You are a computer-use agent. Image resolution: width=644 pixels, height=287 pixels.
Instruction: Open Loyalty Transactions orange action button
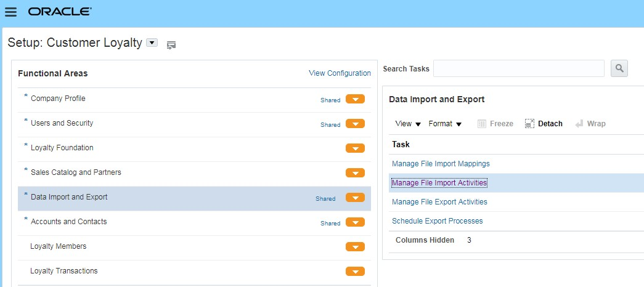pyautogui.click(x=355, y=272)
